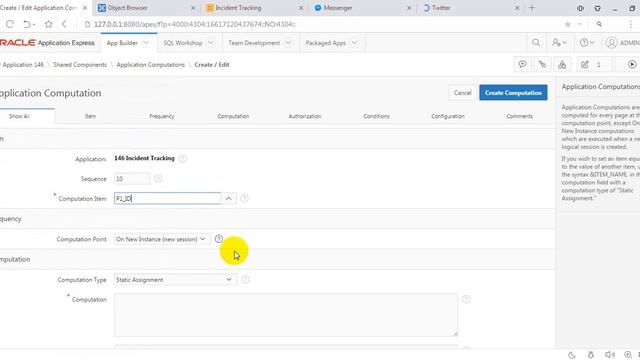This screenshot has height=360, width=640.
Task: Click the Oracle Application Express logo
Action: (47, 43)
